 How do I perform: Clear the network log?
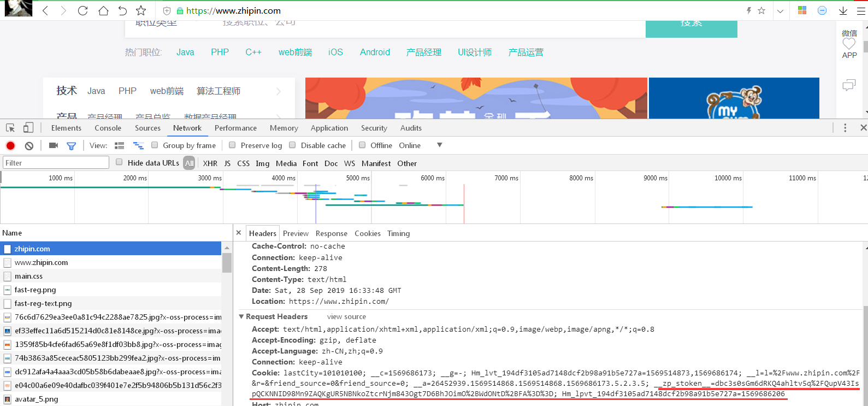click(29, 145)
